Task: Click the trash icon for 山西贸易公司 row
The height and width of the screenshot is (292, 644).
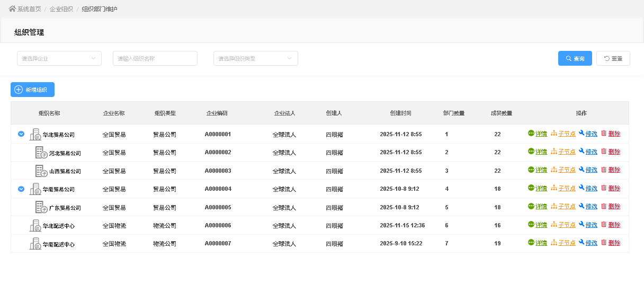Action: pyautogui.click(x=604, y=170)
